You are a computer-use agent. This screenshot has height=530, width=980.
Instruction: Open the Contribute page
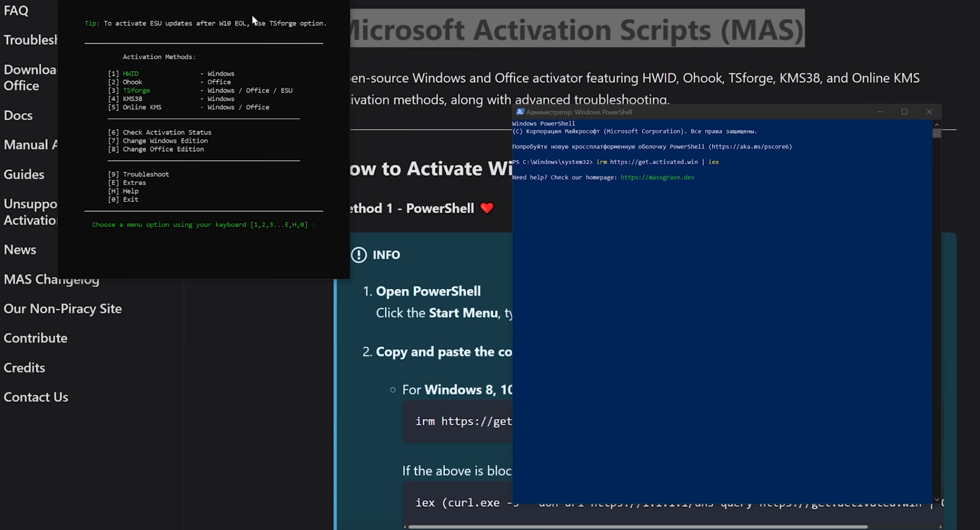tap(35, 338)
